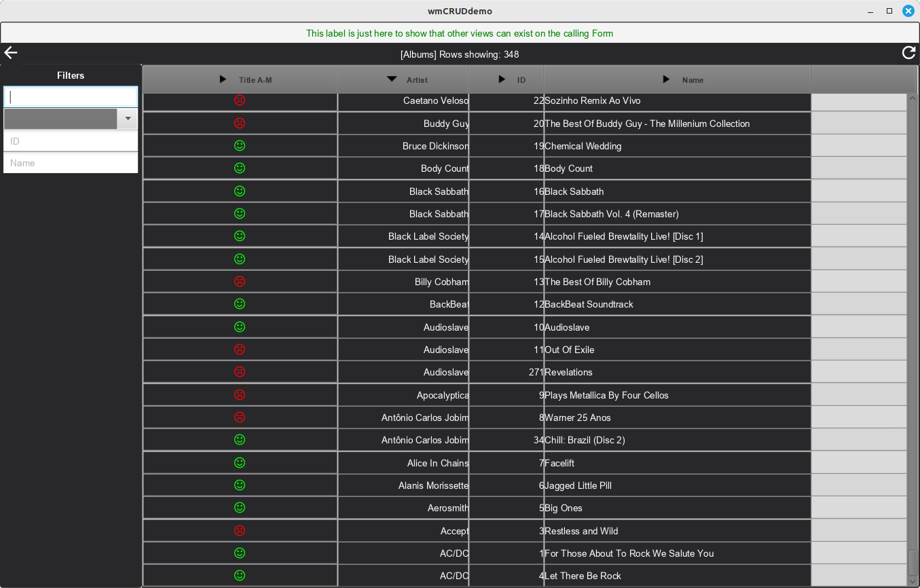Click the scrollbar down arrow
This screenshot has height=588, width=920.
pos(913,581)
